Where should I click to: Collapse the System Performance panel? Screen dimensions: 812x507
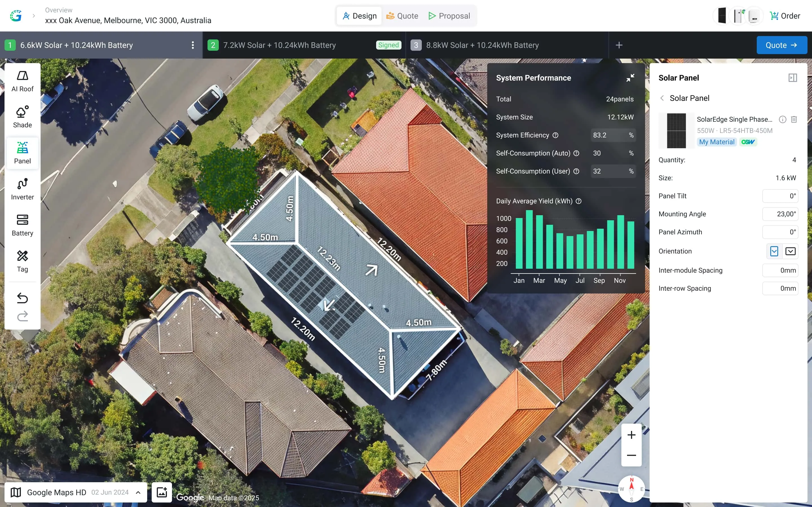pyautogui.click(x=630, y=78)
